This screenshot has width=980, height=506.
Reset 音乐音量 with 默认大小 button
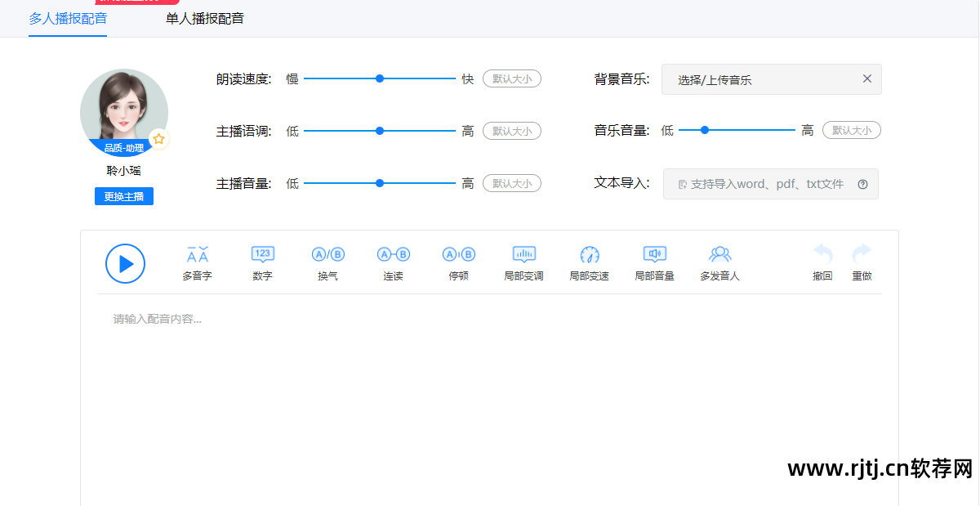(x=852, y=130)
